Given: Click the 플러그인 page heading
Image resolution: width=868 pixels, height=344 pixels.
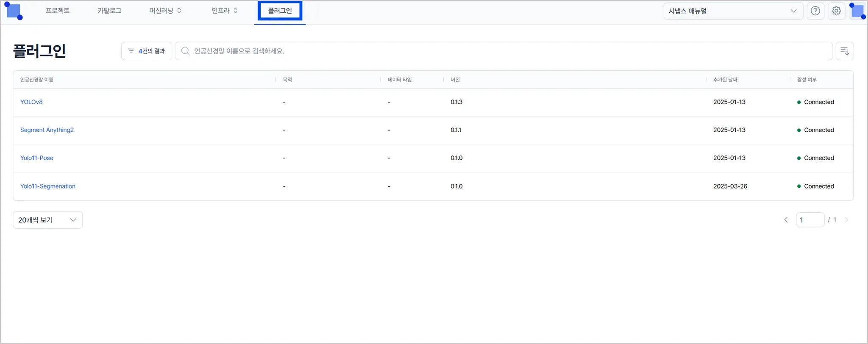Looking at the screenshot, I should click(x=39, y=51).
